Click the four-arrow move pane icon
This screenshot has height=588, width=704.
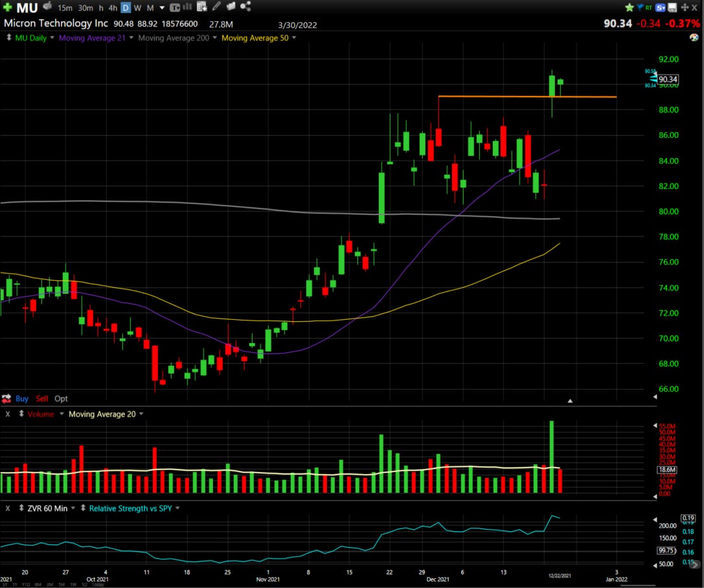coord(685,7)
